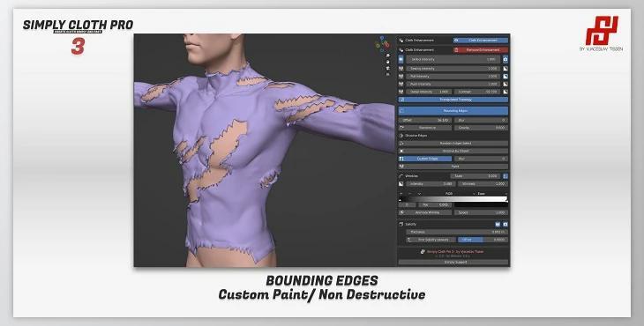
Task: Click the Thickness value field
Action: [457, 232]
